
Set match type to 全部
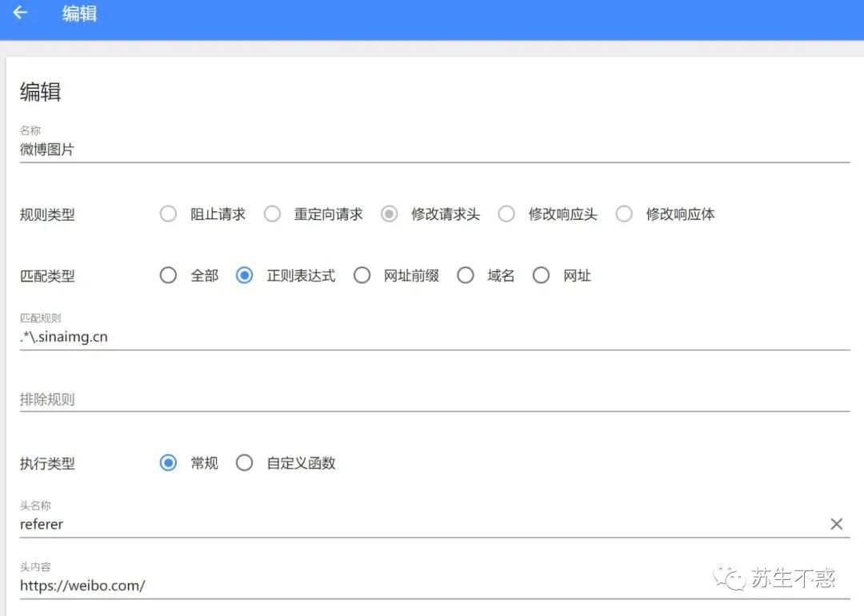pos(168,276)
